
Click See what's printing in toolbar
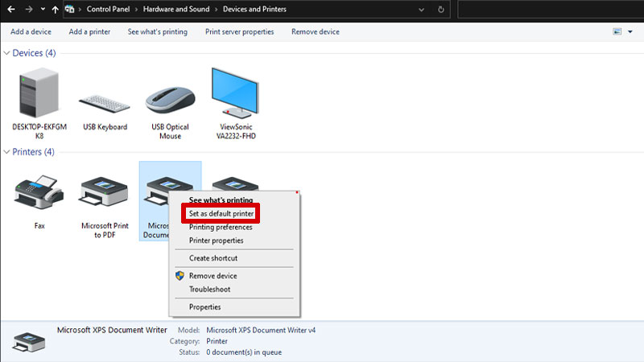point(157,31)
